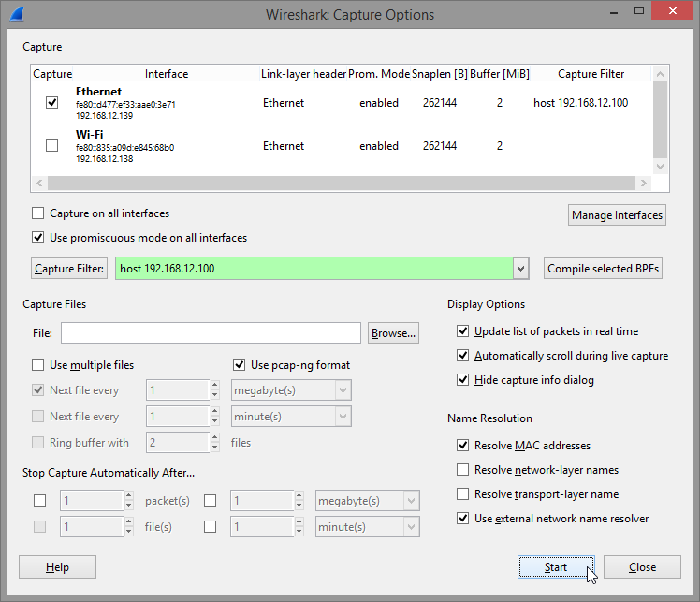The image size is (700, 602).
Task: Enable stop capture after packet(s) checkbox
Action: [39, 501]
